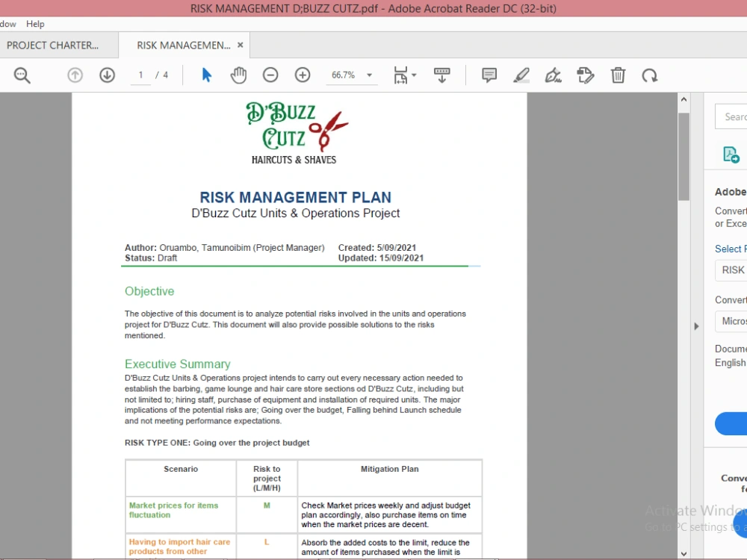
Task: Go to next page arrow
Action: click(107, 75)
